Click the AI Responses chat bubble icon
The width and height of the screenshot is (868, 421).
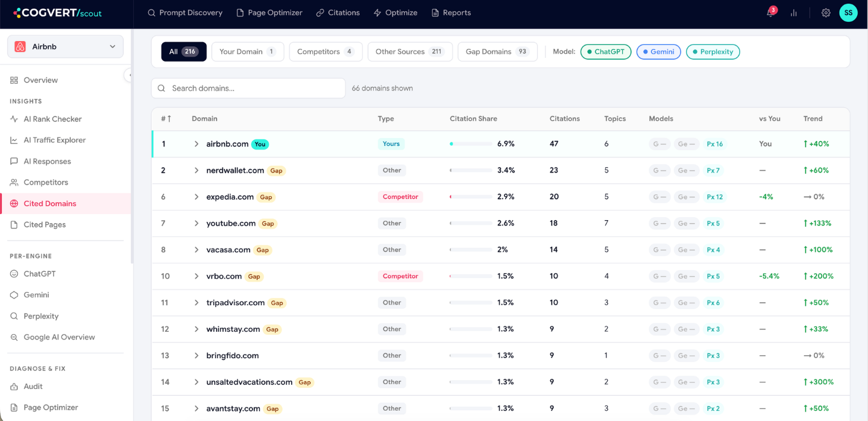[14, 162]
